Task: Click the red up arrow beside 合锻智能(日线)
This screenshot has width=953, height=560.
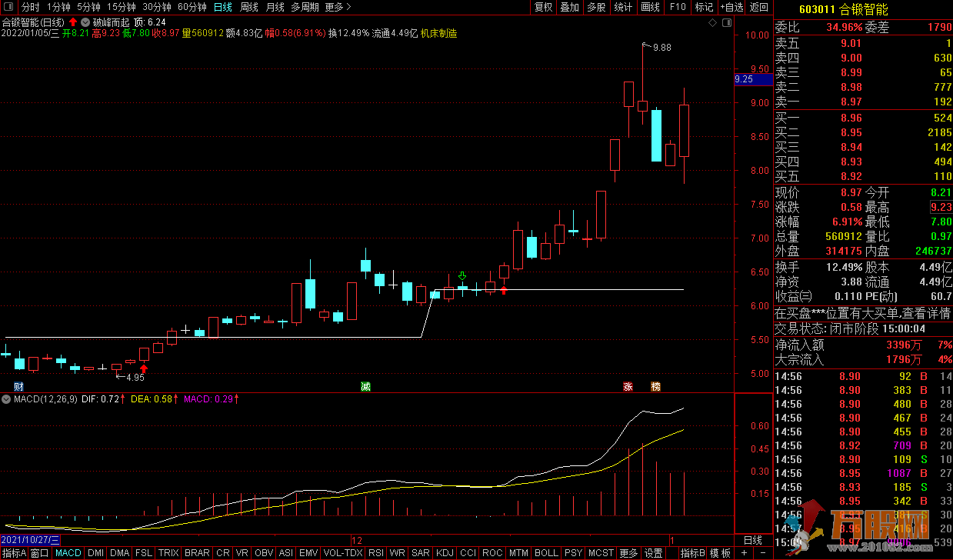Action: point(73,22)
